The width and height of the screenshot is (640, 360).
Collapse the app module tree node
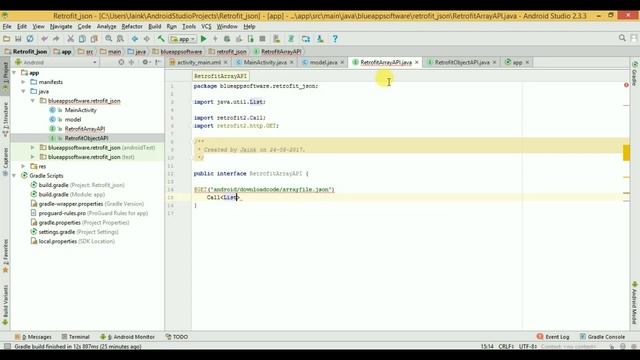click(x=14, y=73)
